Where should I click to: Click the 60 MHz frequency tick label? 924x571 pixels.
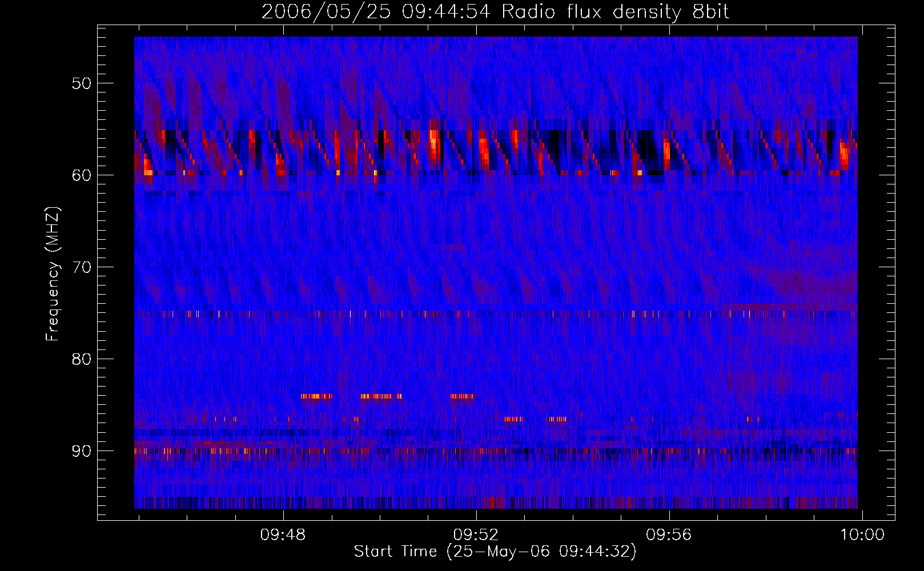tap(82, 175)
